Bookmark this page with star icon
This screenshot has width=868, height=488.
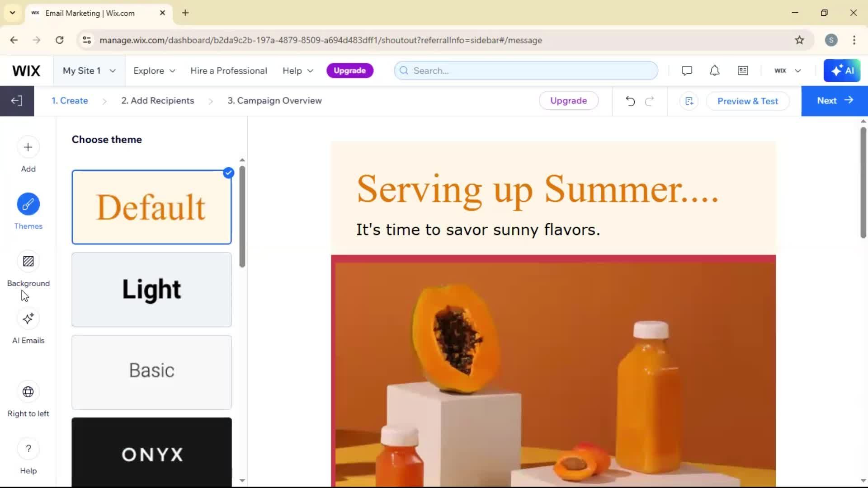click(799, 40)
